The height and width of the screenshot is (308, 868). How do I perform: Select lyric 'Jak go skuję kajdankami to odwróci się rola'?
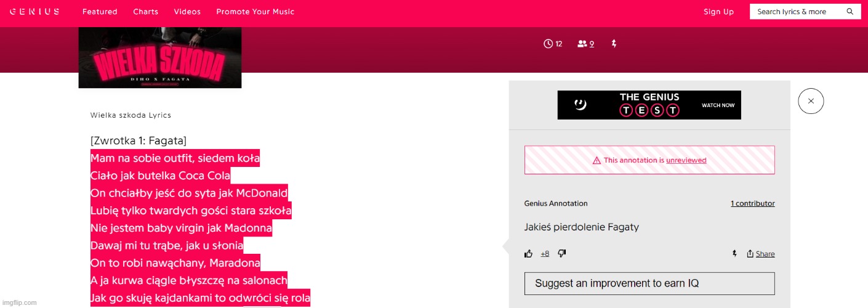tap(200, 298)
